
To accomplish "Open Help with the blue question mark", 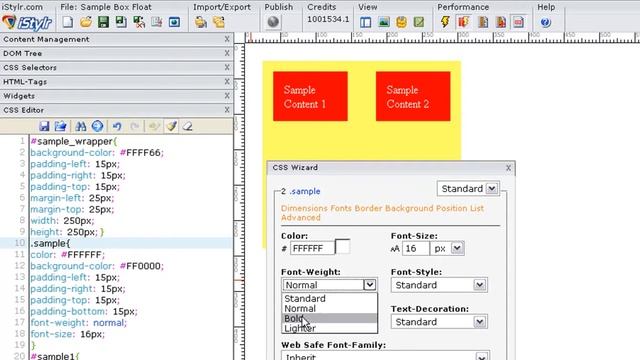I will tap(545, 22).
